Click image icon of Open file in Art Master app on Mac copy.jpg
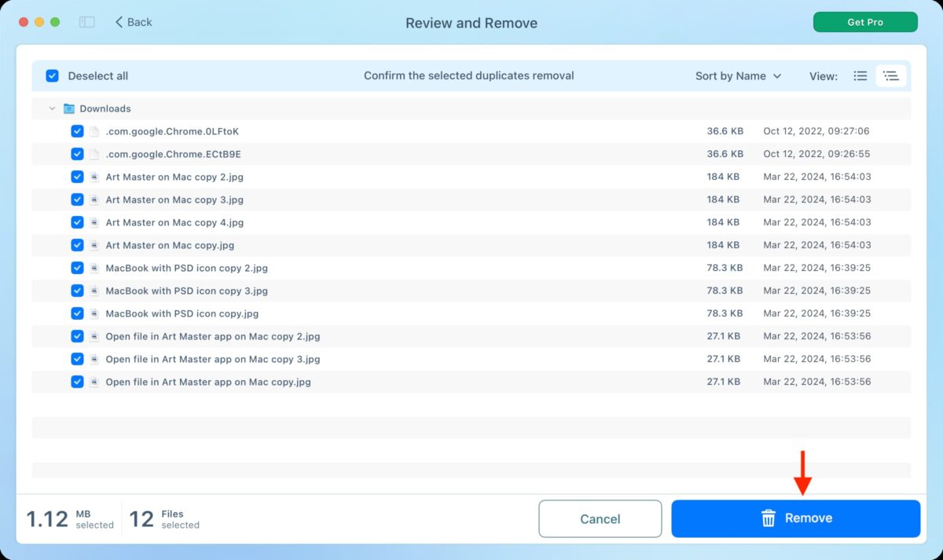Screen dimensions: 943x560 click(x=94, y=382)
